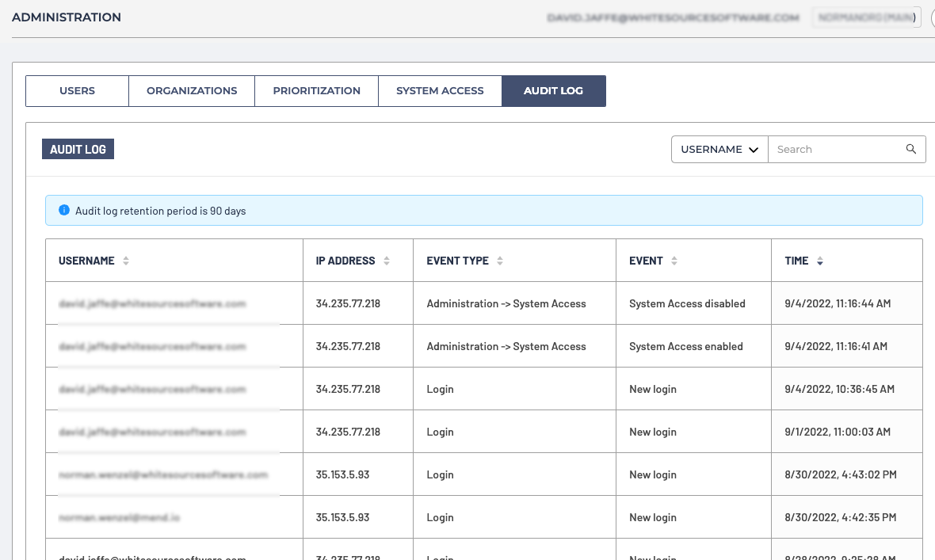Open the organization selector at top right

click(x=866, y=17)
